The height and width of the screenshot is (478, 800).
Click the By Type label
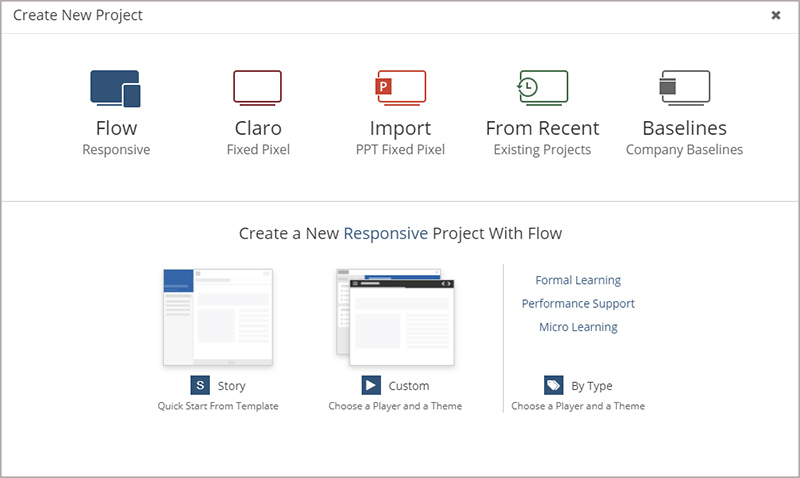click(593, 386)
